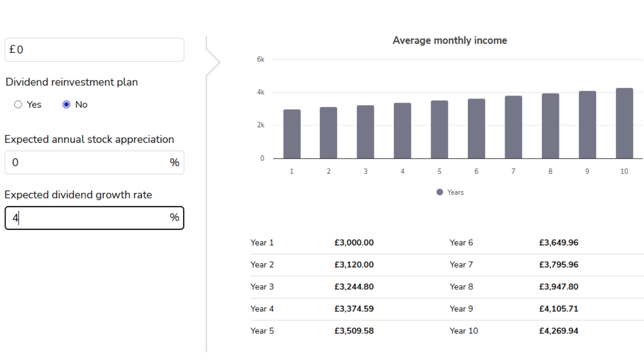Click the £0 amount input field
Image resolution: width=644 pixels, height=362 pixels.
(x=94, y=50)
